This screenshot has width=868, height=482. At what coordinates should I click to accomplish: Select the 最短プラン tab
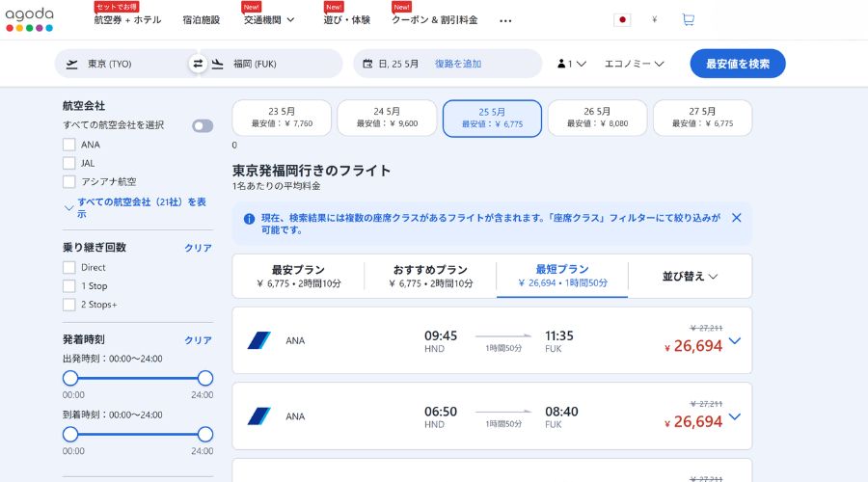point(562,276)
